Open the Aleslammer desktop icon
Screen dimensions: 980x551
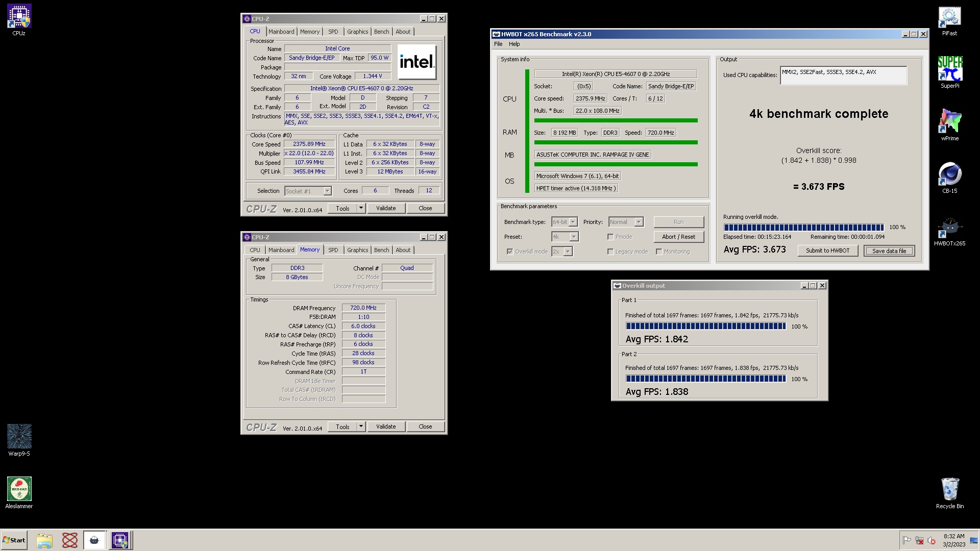(19, 492)
